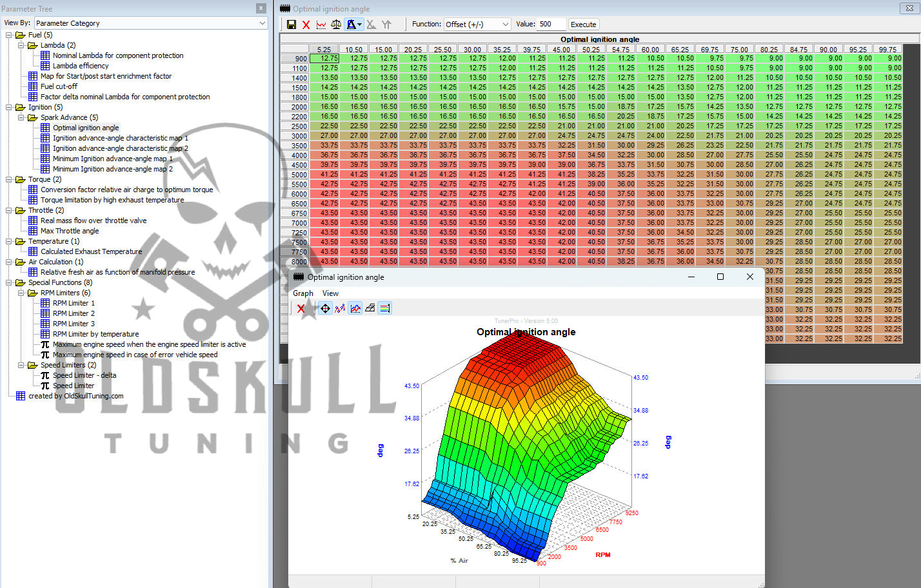Open the Graph menu
This screenshot has width=921, height=588.
pos(303,293)
